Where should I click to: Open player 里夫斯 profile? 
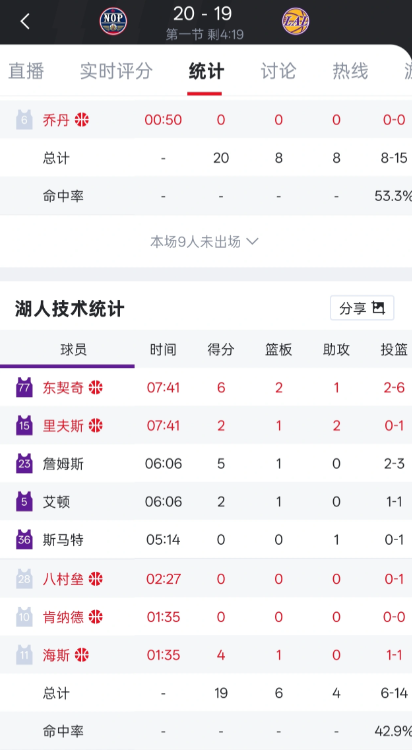click(63, 425)
